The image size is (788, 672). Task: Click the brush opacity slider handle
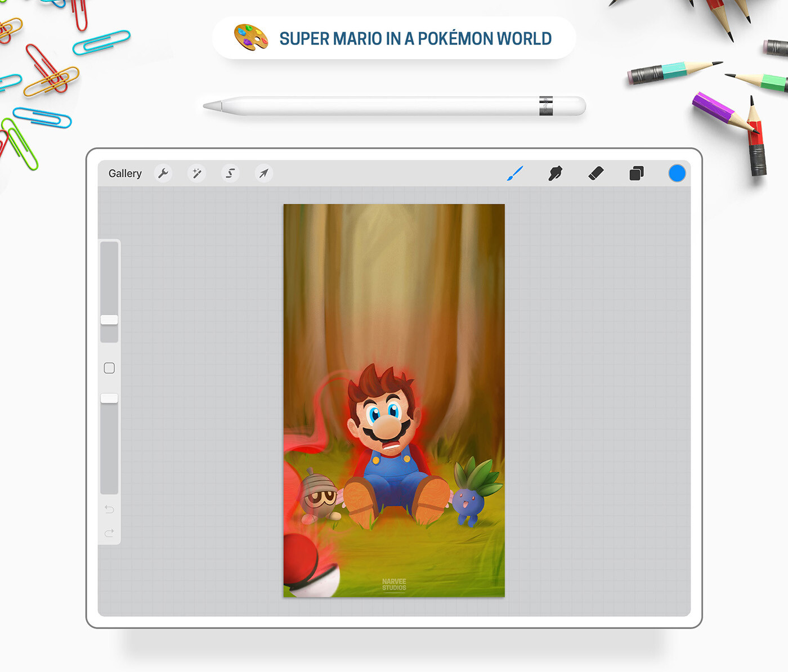pos(109,398)
